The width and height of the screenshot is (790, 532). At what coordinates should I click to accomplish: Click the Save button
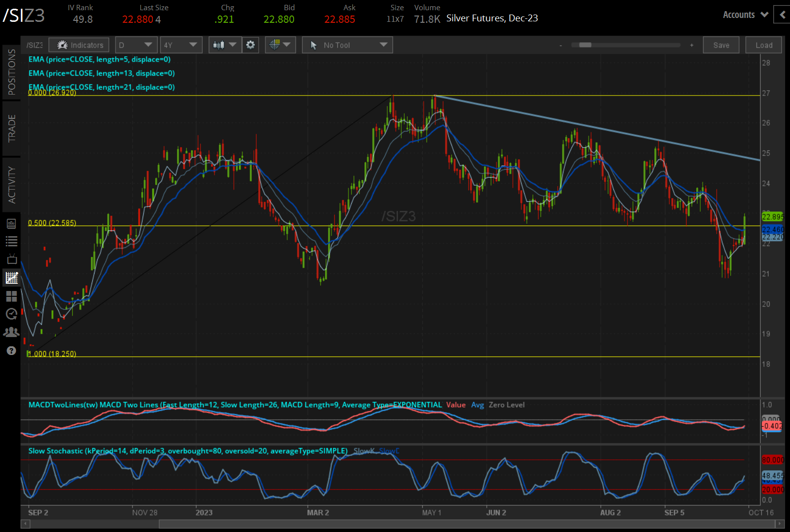click(x=721, y=45)
